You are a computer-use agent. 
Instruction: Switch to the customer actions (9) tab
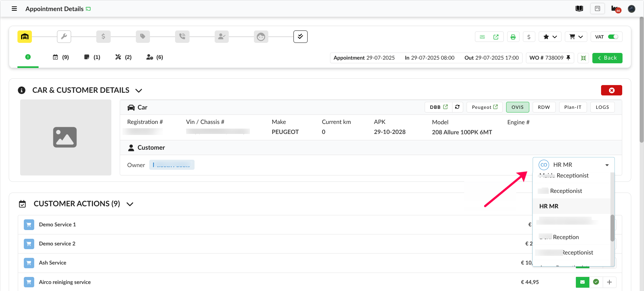61,57
